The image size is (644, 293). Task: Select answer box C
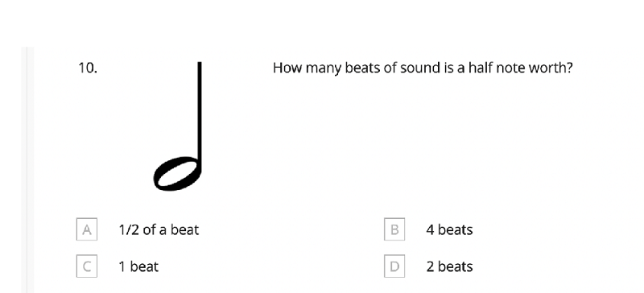[x=87, y=266]
